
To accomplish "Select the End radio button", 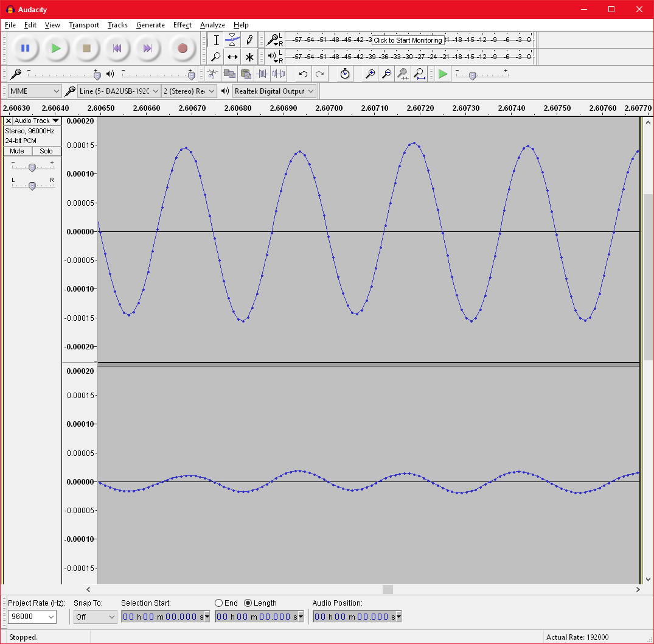I will click(x=218, y=603).
